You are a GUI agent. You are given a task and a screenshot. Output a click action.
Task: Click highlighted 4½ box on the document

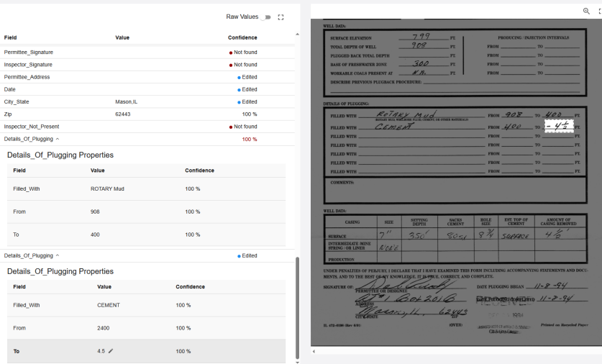point(558,127)
